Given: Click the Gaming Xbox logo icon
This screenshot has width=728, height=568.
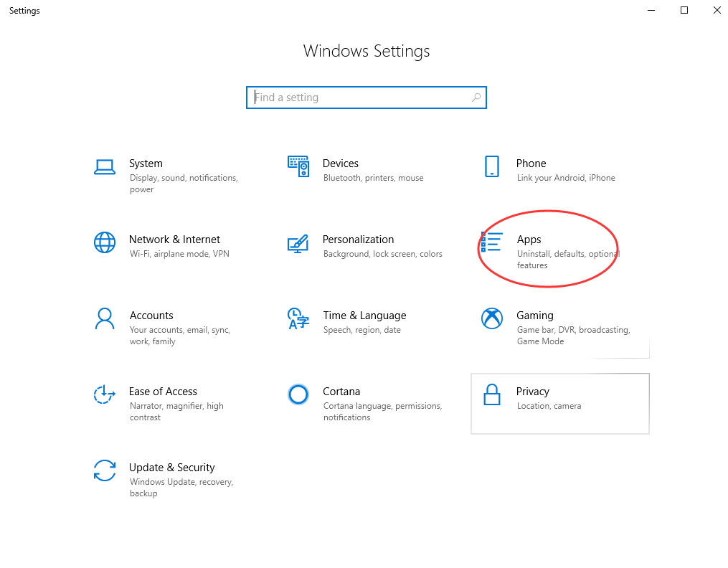Looking at the screenshot, I should [492, 318].
